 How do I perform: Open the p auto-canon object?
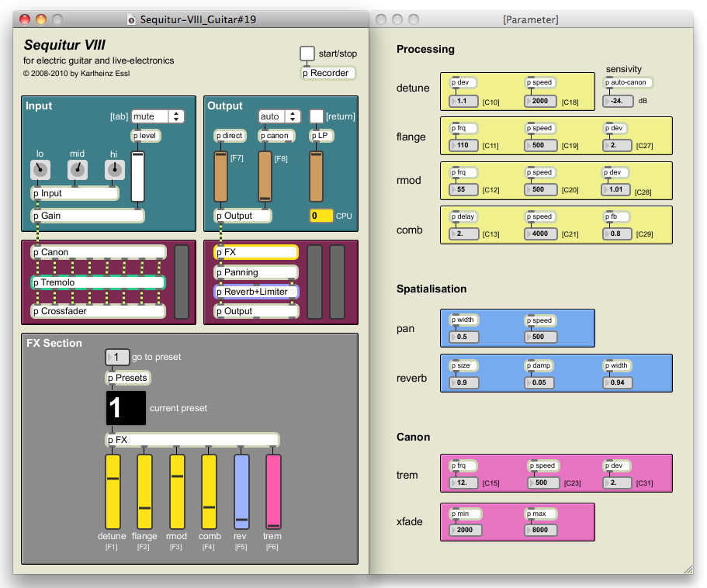(628, 82)
